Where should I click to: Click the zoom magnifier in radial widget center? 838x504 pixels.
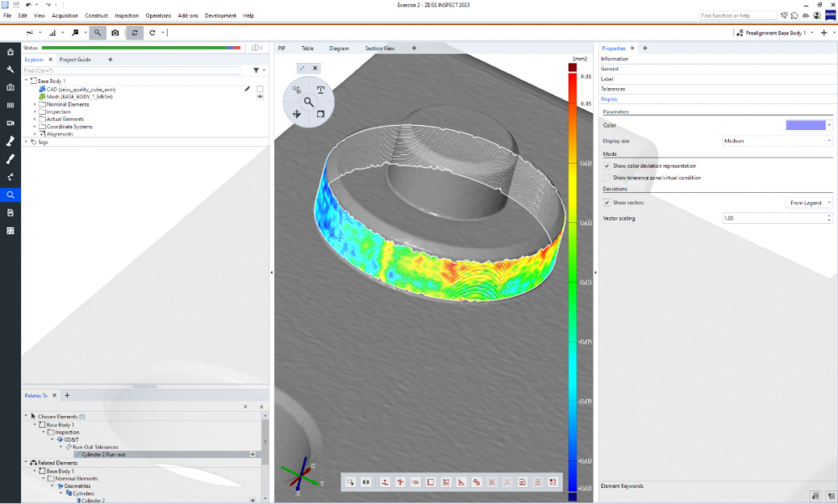[x=309, y=101]
